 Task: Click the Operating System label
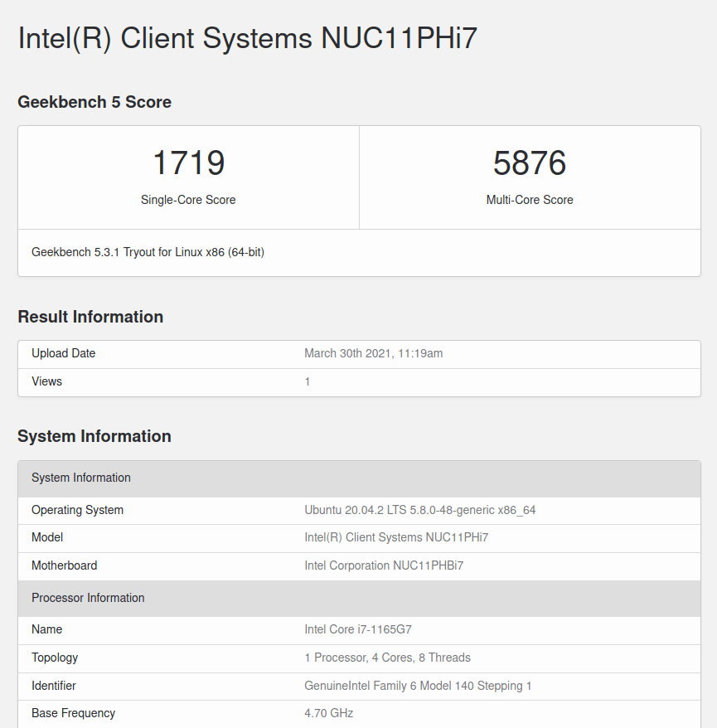(77, 510)
